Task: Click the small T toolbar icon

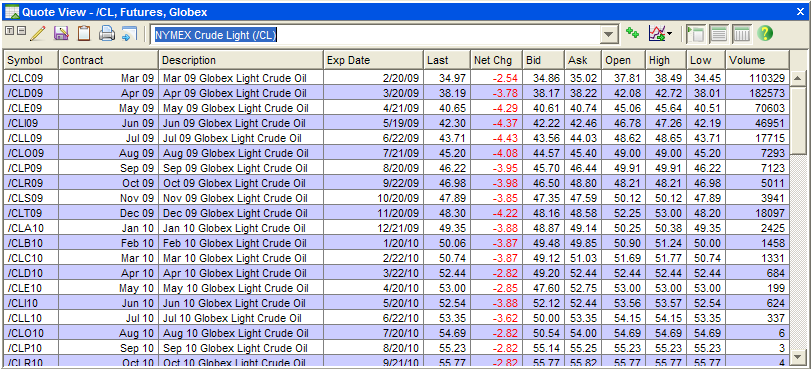Action: [x=9, y=31]
